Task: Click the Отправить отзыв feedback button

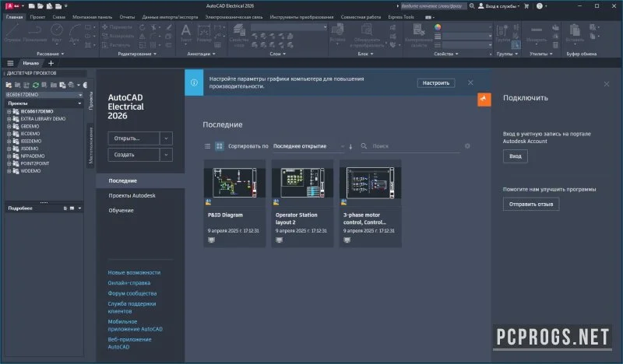Action: 531,204
